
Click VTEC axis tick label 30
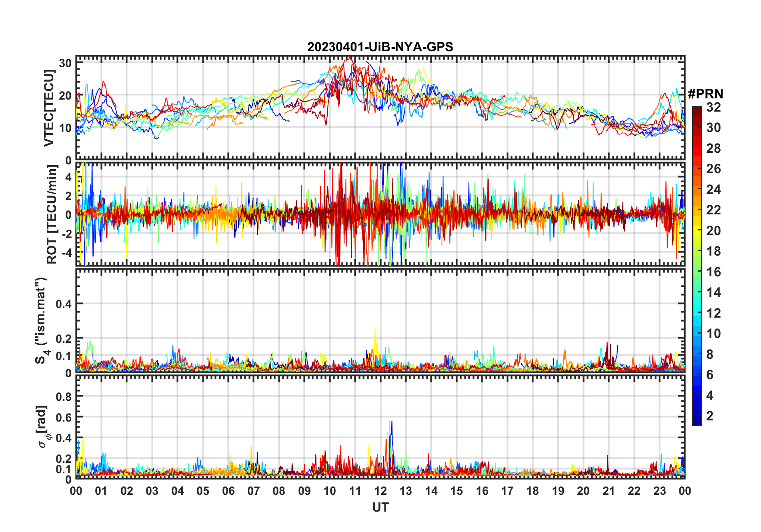coord(65,63)
